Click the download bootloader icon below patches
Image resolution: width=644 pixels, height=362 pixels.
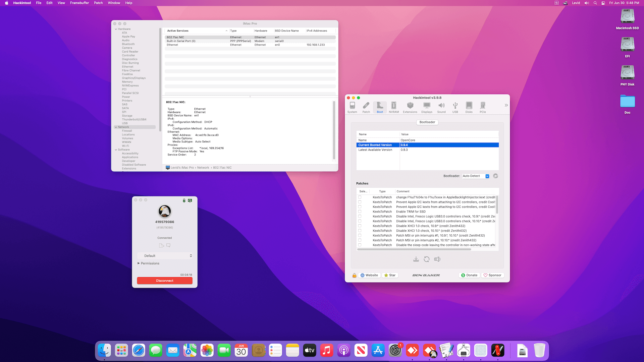point(416,259)
